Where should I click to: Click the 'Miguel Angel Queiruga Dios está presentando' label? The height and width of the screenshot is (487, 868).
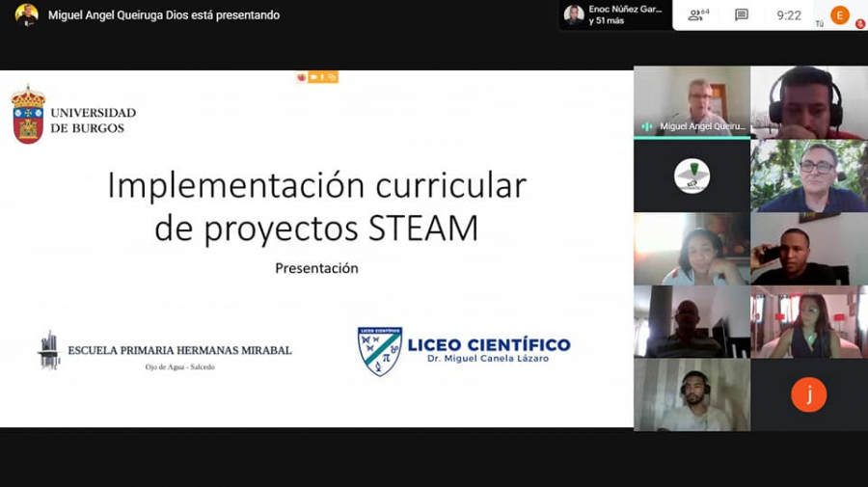(164, 14)
